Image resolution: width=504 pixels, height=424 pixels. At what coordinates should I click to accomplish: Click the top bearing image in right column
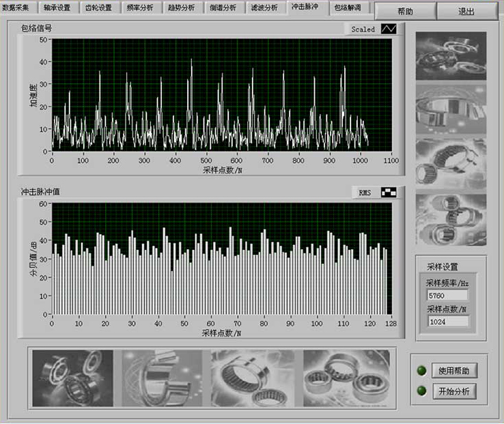[451, 55]
